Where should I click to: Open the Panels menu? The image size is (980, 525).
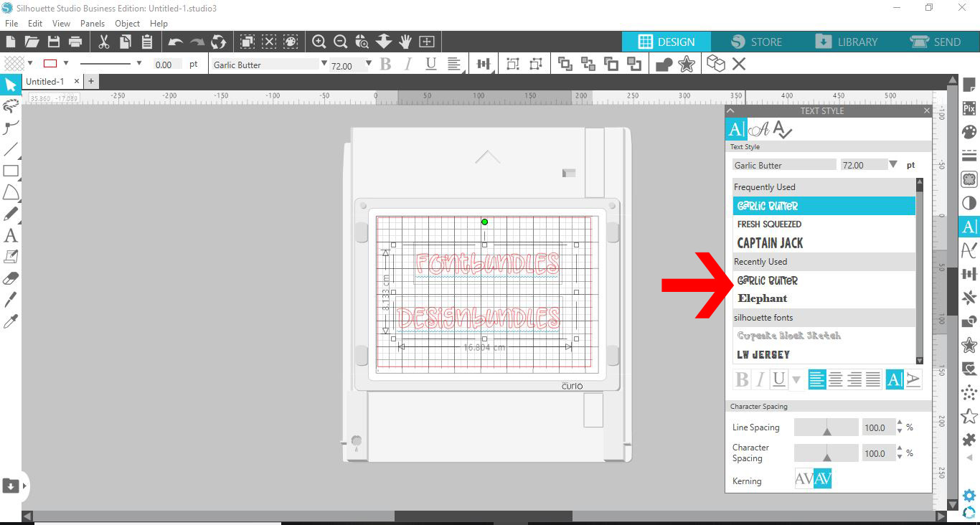click(93, 24)
